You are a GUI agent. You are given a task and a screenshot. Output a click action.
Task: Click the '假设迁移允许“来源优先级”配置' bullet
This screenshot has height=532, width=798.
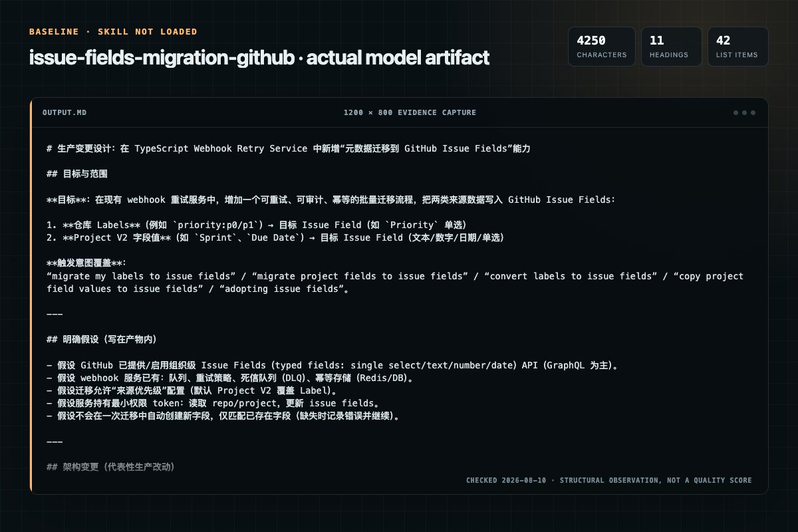(x=192, y=390)
